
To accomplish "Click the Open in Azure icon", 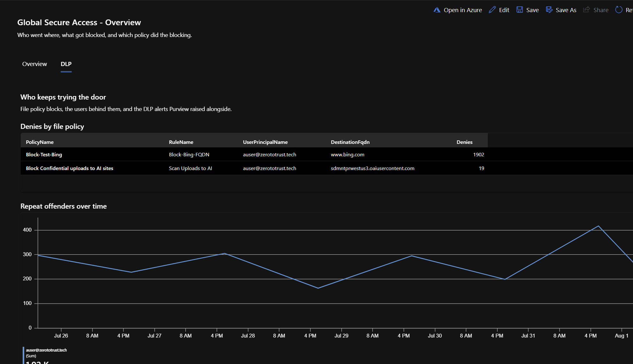I will [x=437, y=10].
